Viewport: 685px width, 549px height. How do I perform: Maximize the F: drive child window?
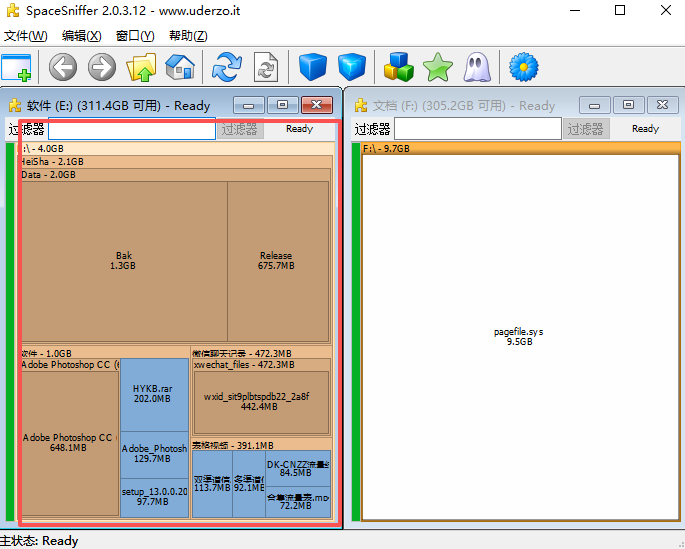click(x=628, y=105)
